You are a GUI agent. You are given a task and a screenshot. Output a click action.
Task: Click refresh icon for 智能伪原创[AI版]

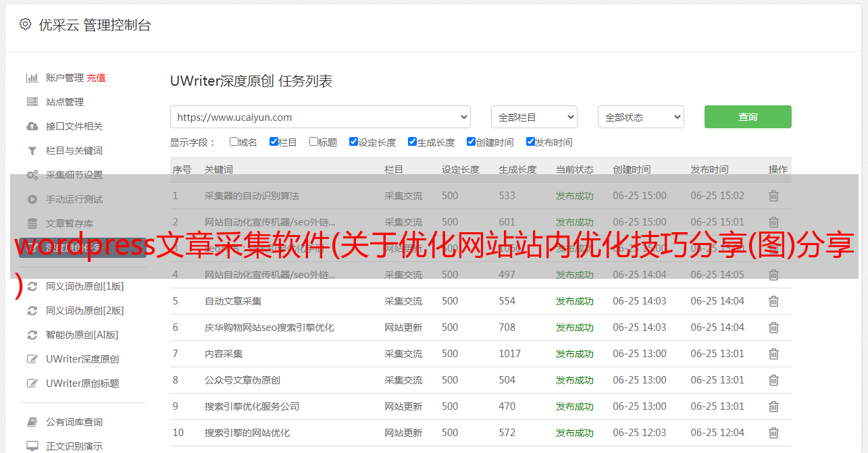coord(32,335)
